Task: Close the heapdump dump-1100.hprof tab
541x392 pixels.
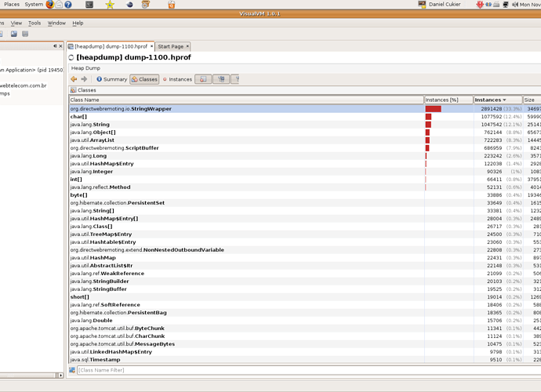Action: (x=151, y=46)
